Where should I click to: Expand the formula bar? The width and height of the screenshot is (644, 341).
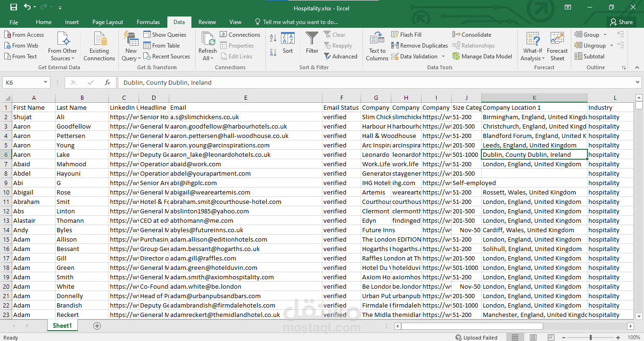[637, 82]
